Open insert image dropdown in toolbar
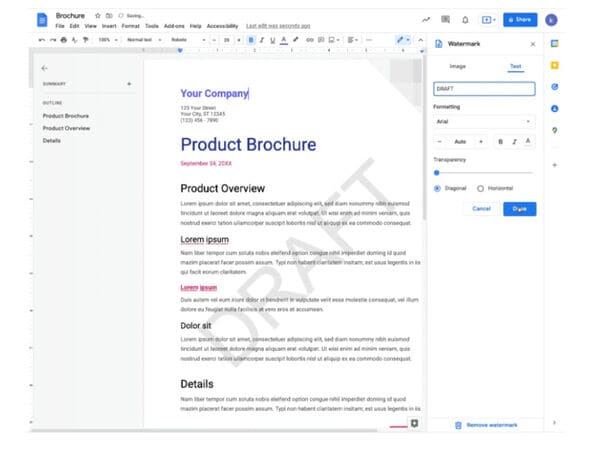600x455 pixels. click(x=334, y=40)
